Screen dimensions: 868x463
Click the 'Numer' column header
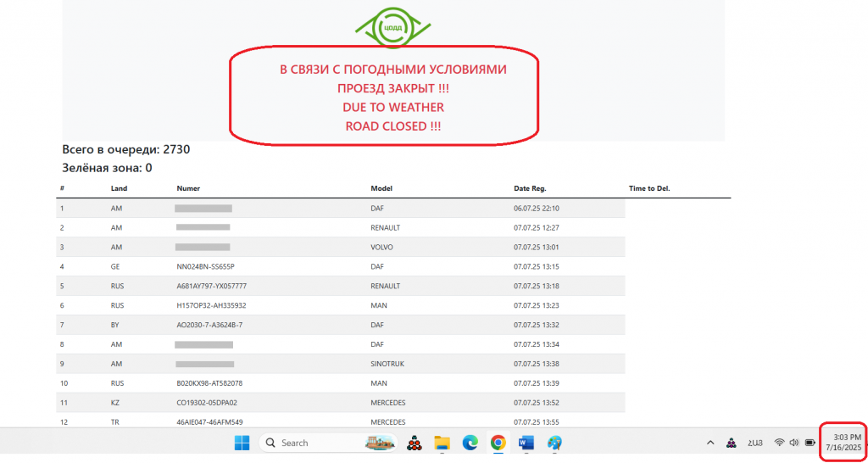(x=188, y=188)
